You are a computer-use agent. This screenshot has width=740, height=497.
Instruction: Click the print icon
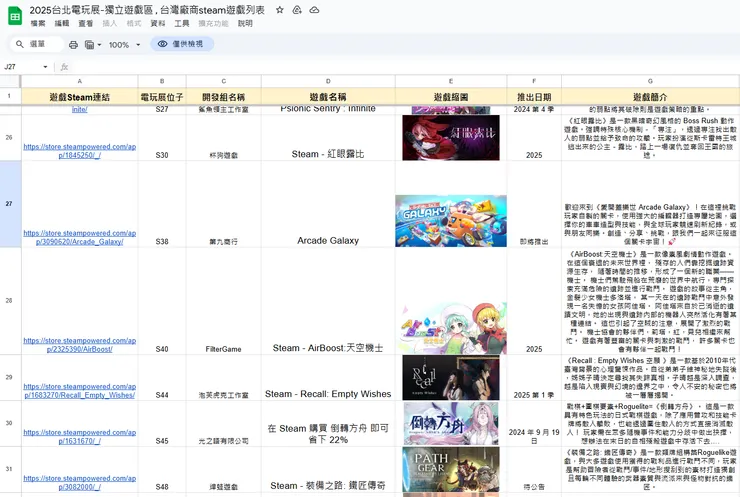(73, 44)
